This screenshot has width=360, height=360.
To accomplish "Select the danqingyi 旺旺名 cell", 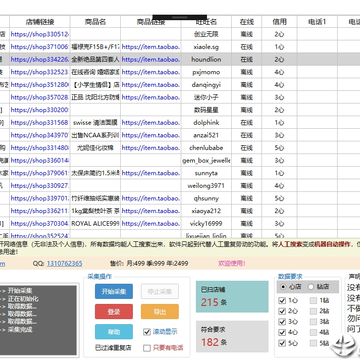I will click(206, 85).
